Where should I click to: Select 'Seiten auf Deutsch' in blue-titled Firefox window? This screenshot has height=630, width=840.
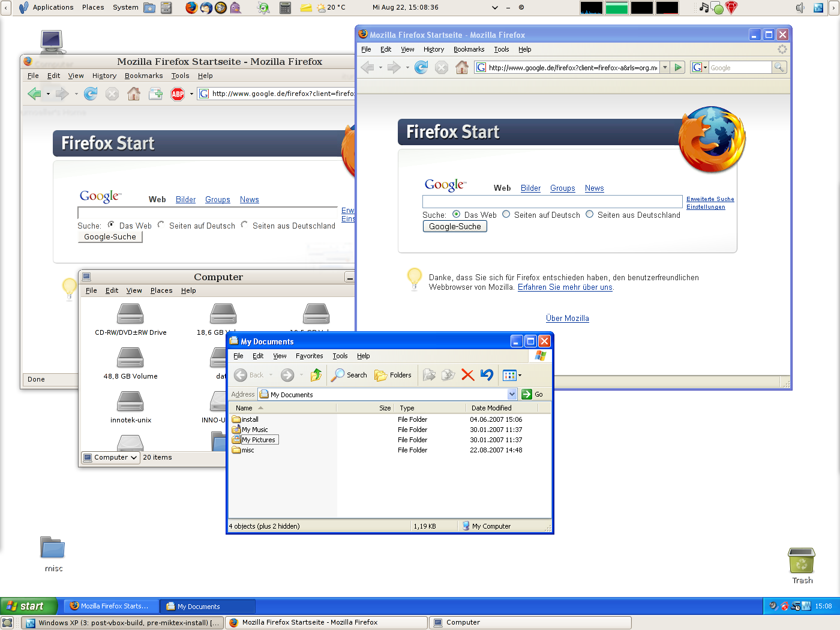(506, 215)
